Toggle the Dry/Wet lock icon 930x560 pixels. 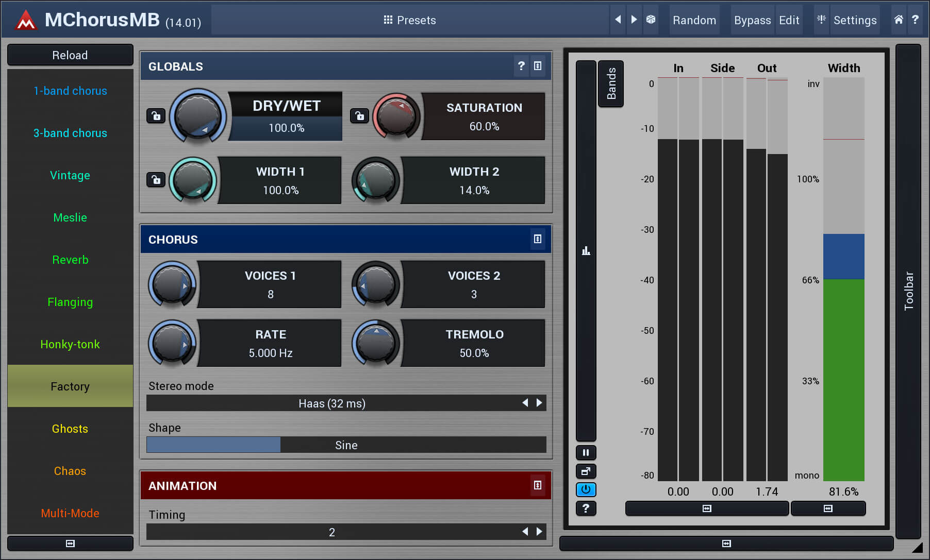point(156,116)
